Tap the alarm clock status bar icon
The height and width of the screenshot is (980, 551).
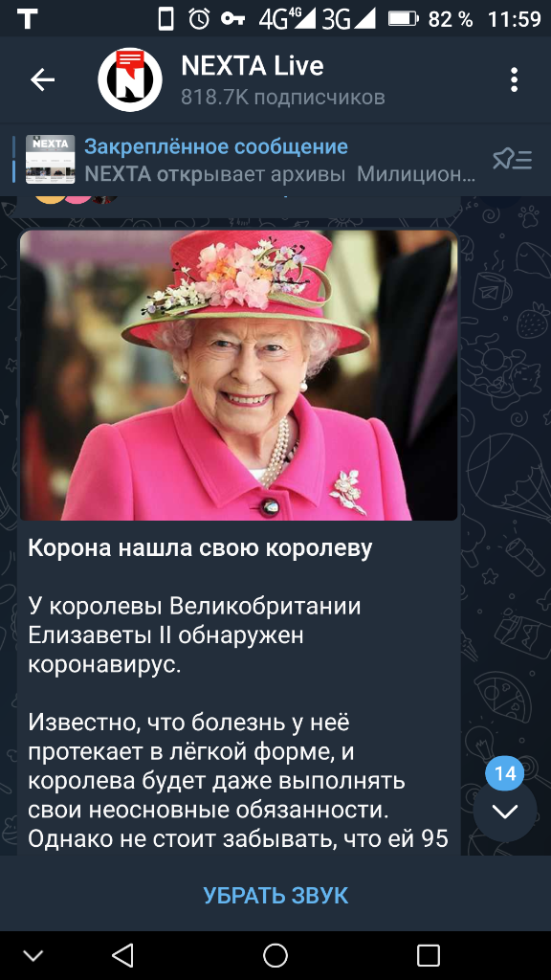click(x=199, y=19)
